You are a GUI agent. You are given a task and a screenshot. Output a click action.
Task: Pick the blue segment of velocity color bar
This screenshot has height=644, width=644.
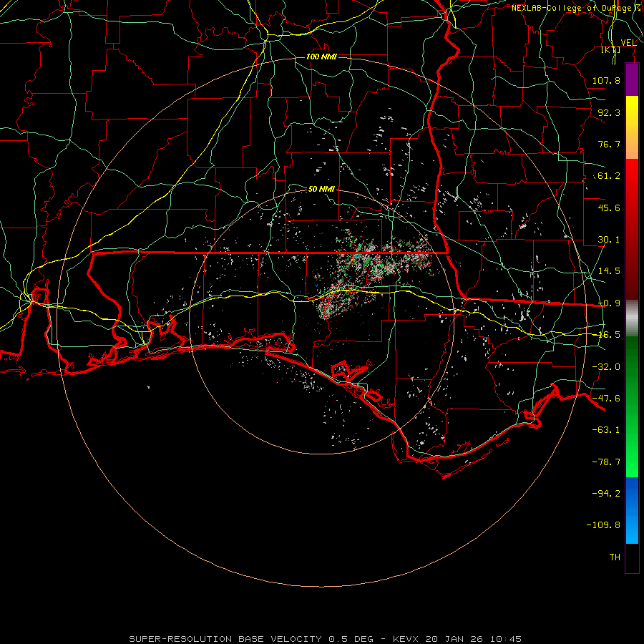[x=632, y=510]
